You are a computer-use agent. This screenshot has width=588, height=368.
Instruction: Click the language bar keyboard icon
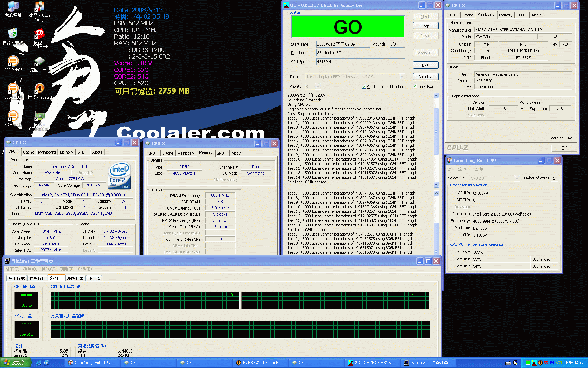click(x=508, y=363)
